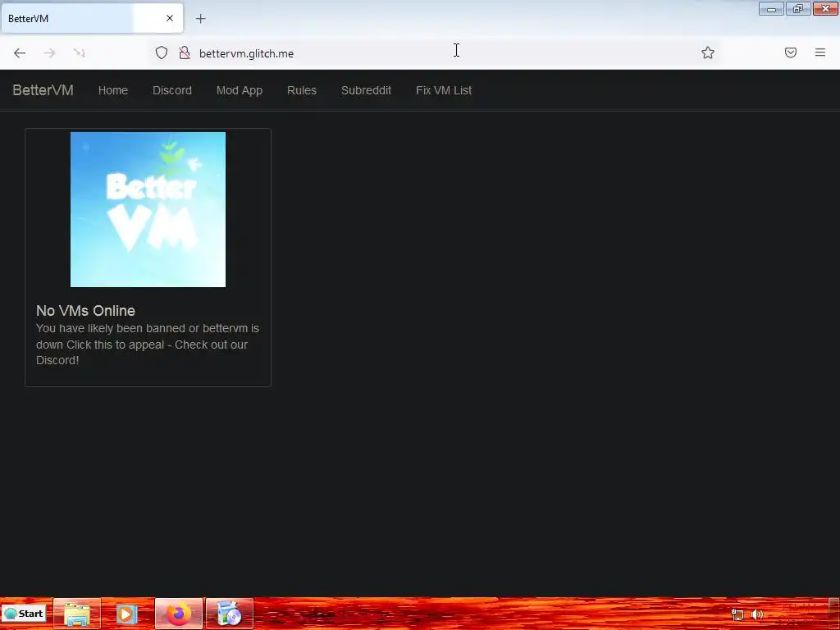Click the Fix VM List link
Viewport: 840px width, 630px height.
click(x=444, y=90)
